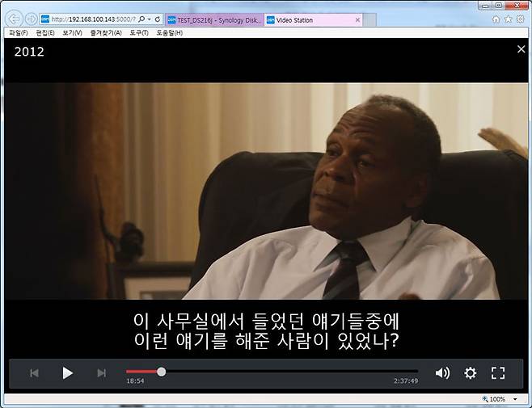
Task: Click the total duration 2:37:49
Action: (406, 381)
